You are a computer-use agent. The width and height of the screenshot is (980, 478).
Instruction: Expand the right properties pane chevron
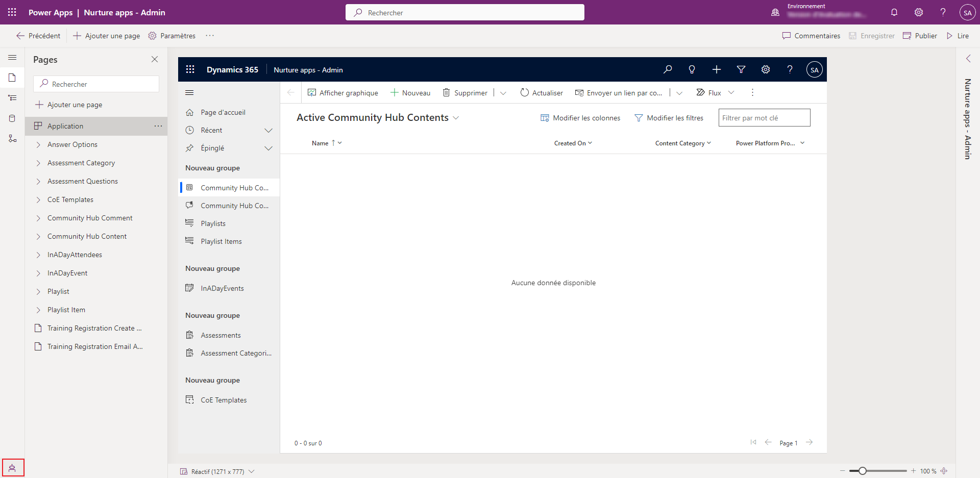[x=968, y=58]
